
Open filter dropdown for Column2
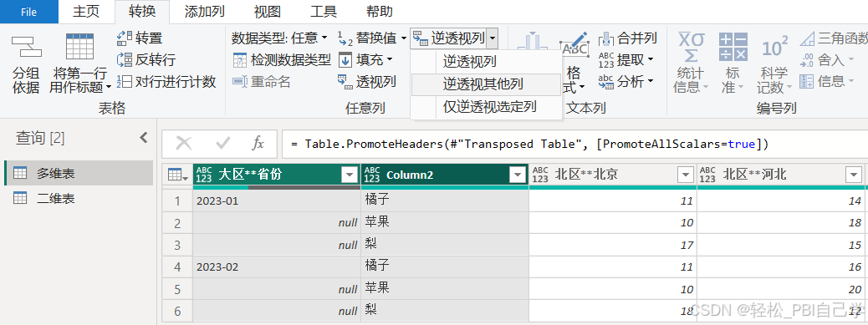click(518, 175)
